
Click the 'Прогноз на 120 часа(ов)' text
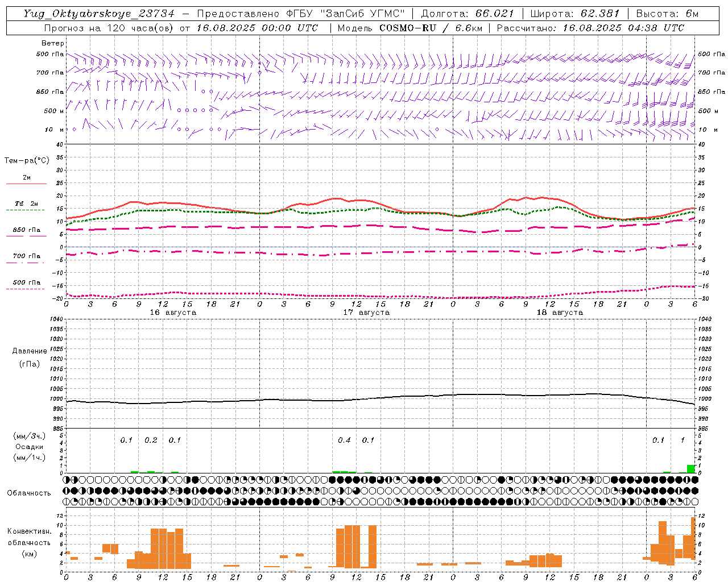[x=110, y=28]
